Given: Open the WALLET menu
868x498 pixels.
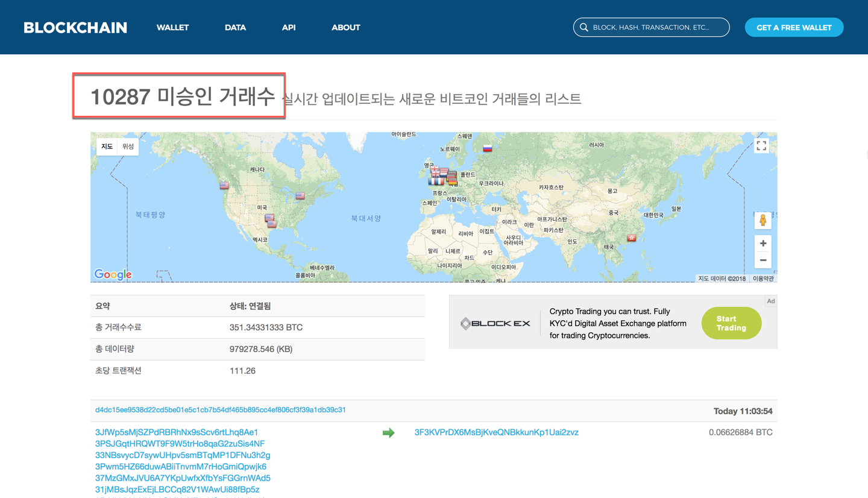Looking at the screenshot, I should (x=173, y=28).
